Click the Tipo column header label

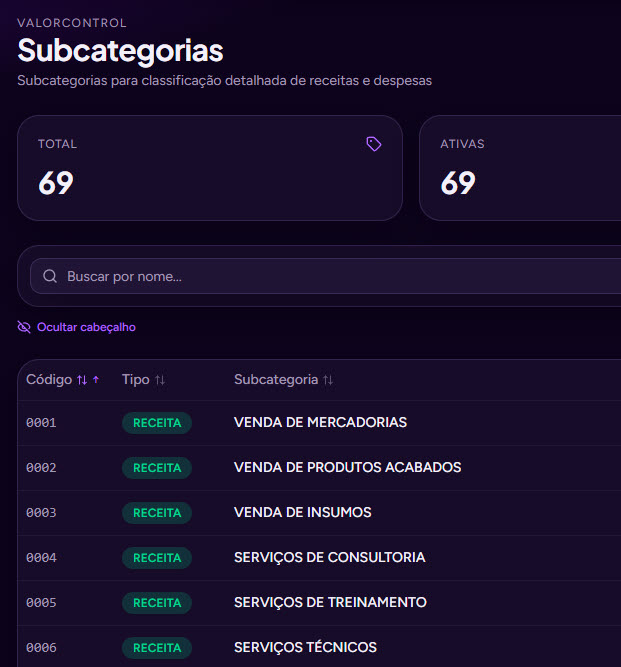point(136,379)
